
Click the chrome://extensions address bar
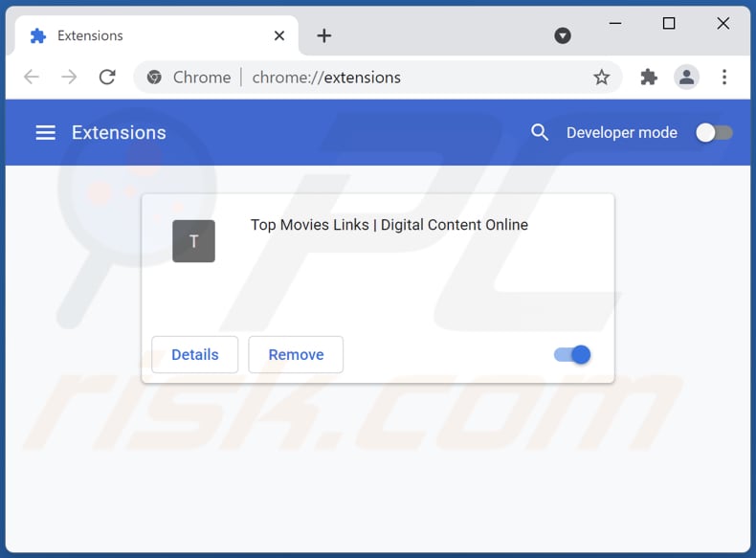tap(377, 78)
